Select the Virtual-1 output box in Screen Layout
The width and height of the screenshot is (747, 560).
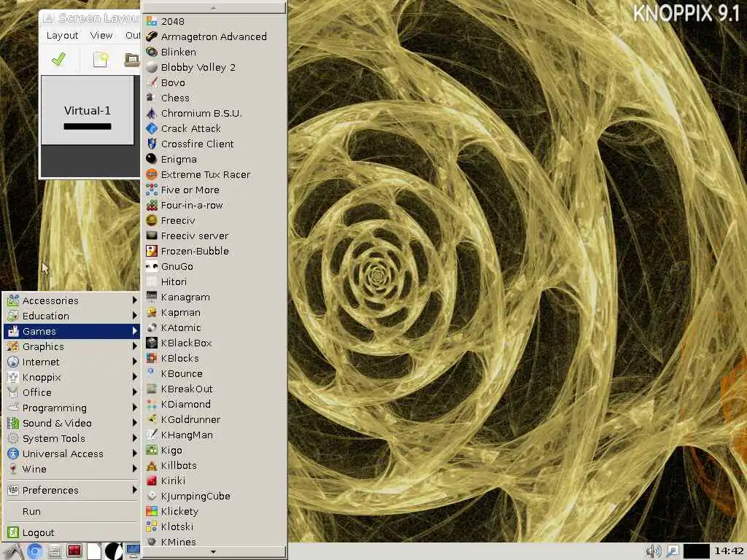point(88,110)
